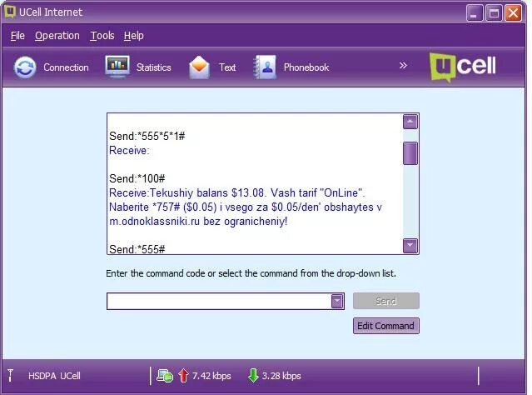
Task: Click the 3.28 kbps download speed
Action: [281, 376]
